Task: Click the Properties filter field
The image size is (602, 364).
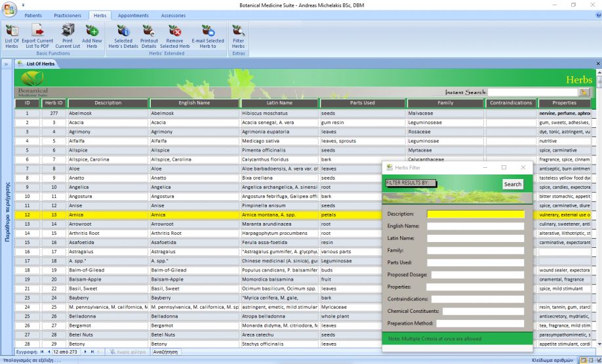Action: pos(475,287)
